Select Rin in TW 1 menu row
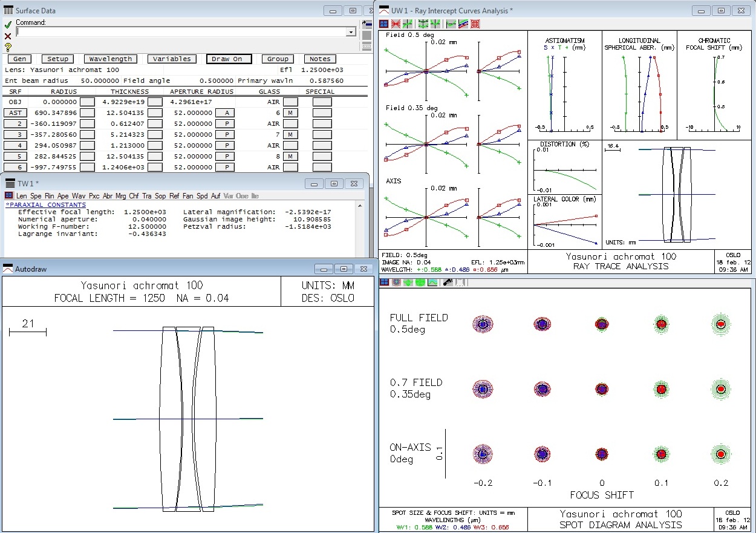The image size is (756, 533). point(50,196)
